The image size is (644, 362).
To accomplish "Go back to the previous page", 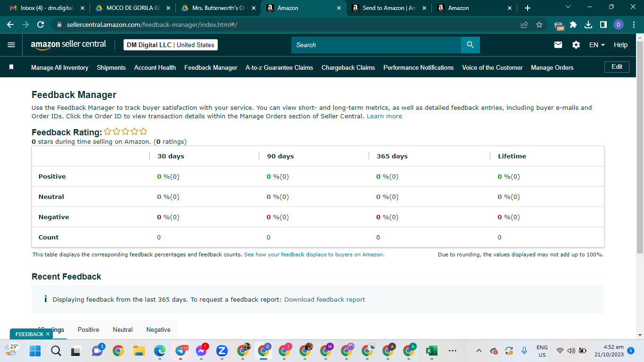I will pyautogui.click(x=10, y=25).
